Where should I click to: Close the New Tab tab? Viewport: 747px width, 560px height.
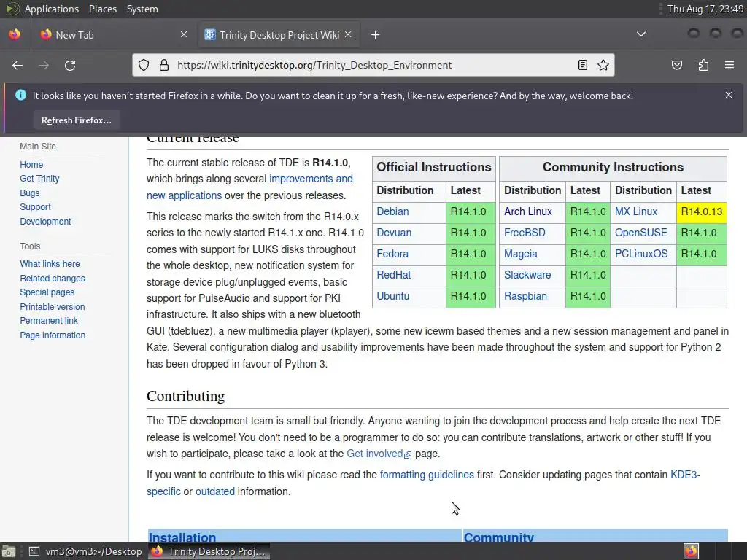click(184, 34)
